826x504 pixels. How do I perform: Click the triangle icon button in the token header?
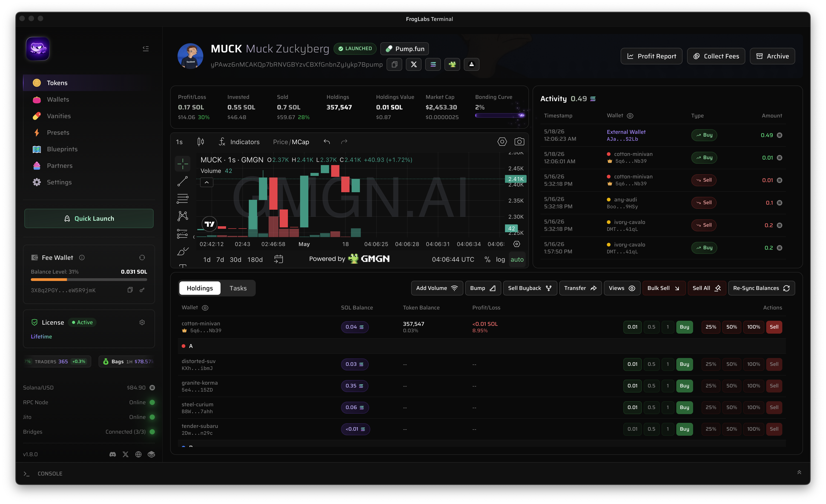[471, 64]
